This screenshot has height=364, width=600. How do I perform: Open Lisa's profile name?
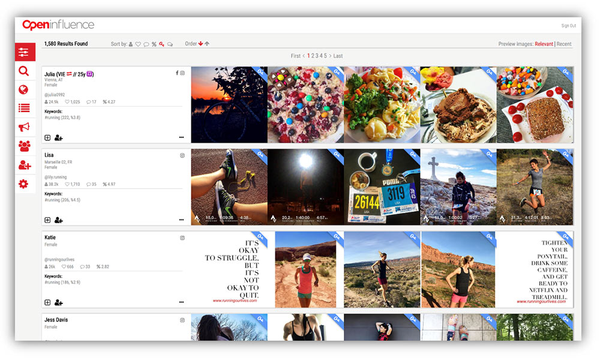click(49, 155)
